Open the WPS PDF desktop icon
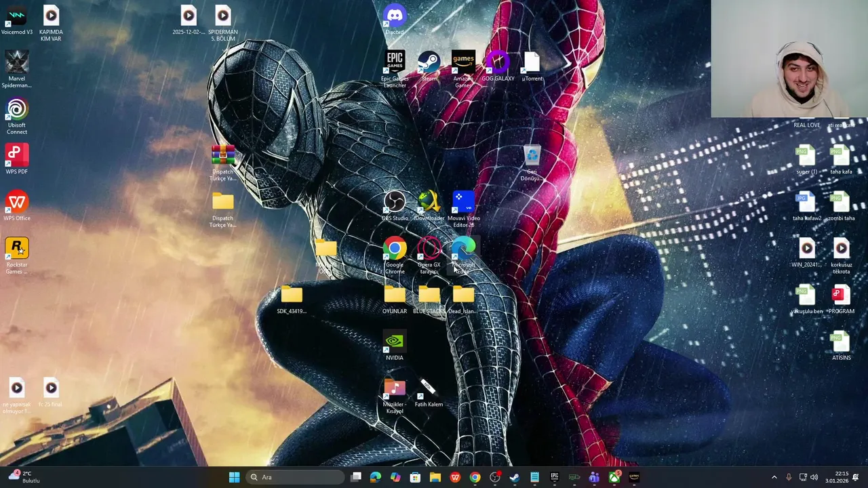Viewport: 868px width, 488px height. (16, 160)
